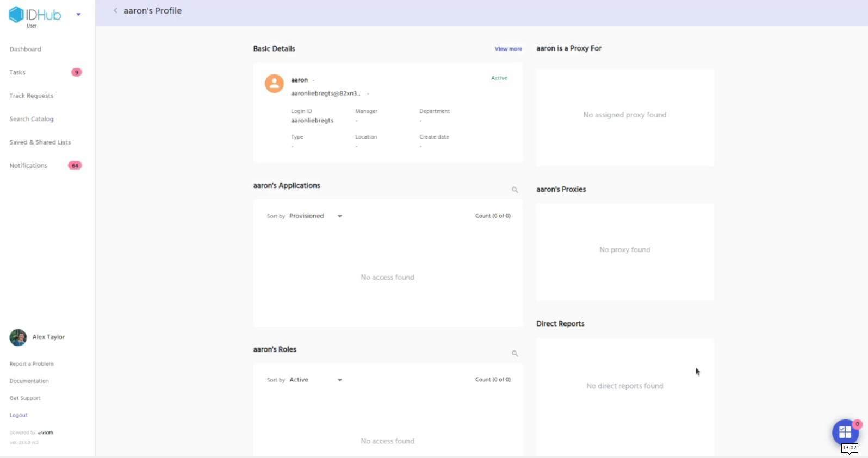The height and width of the screenshot is (458, 868).
Task: Click View more link in Basic Details
Action: (x=508, y=49)
